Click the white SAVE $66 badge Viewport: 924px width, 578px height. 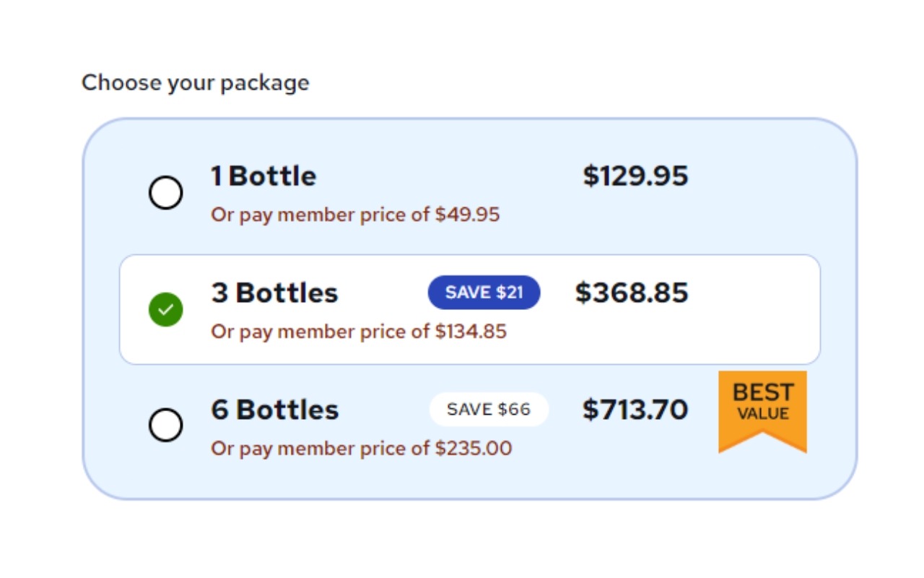pyautogui.click(x=489, y=410)
